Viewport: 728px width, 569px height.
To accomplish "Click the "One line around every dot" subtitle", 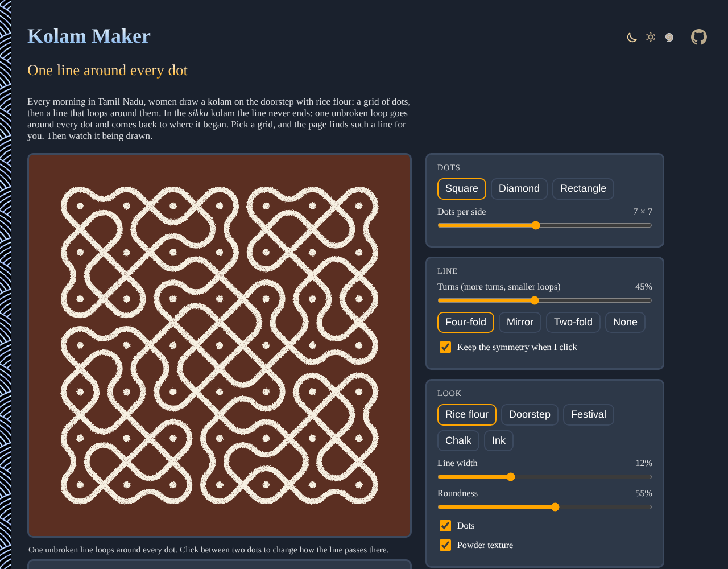I will [107, 70].
